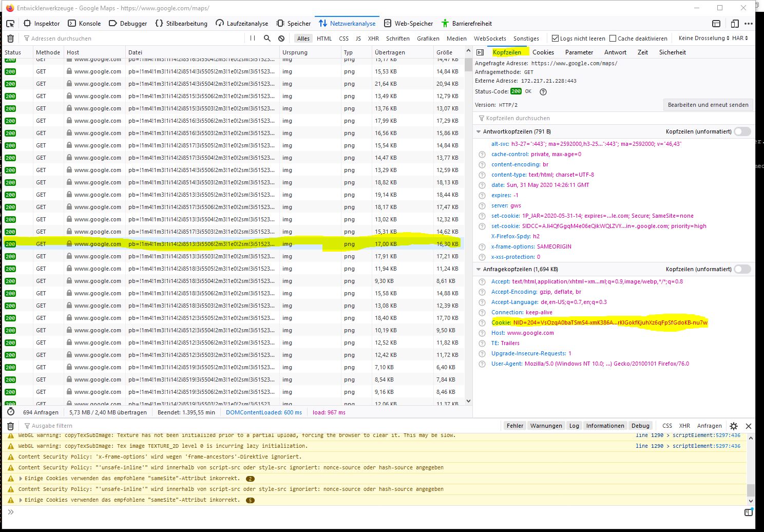
Task: Focus the Adressen durchsuchen filter field
Action: tap(133, 39)
